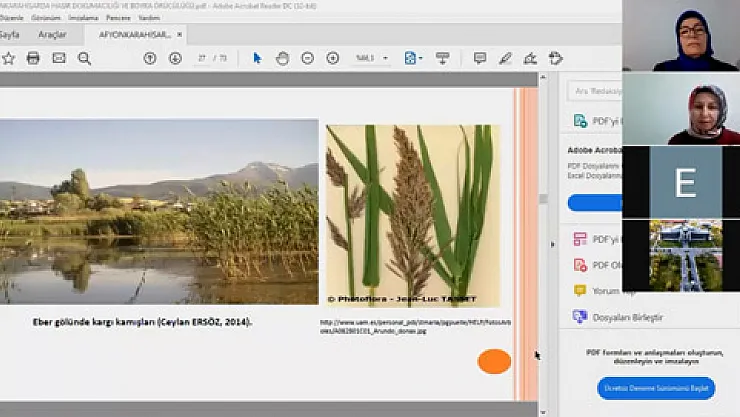Open the search magnifier tool
Image resolution: width=740 pixels, height=417 pixels.
click(x=84, y=58)
